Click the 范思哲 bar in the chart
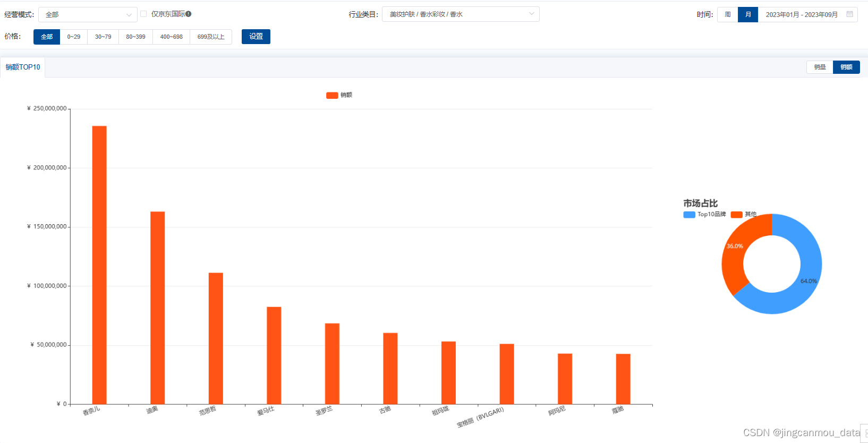This screenshot has width=868, height=443. (216, 338)
